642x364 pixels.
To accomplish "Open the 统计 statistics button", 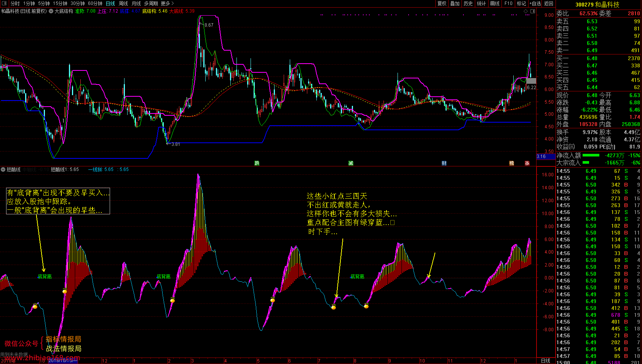I will coord(481,3).
